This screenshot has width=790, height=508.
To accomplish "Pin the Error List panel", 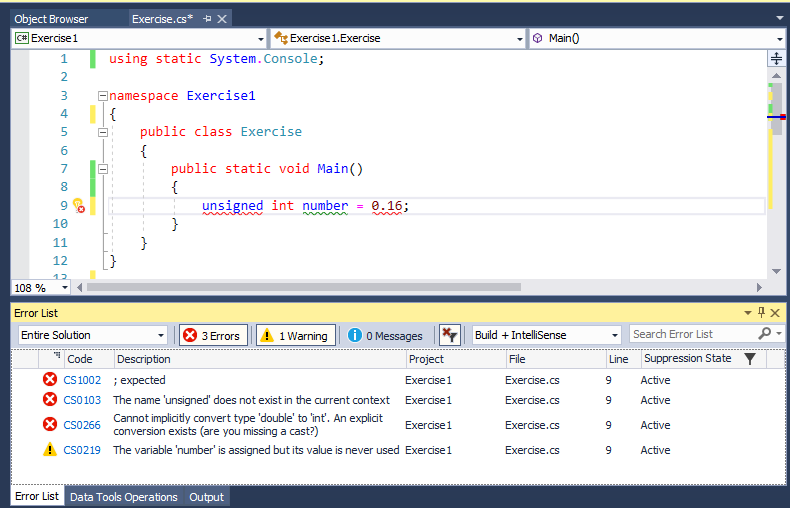I will [761, 312].
